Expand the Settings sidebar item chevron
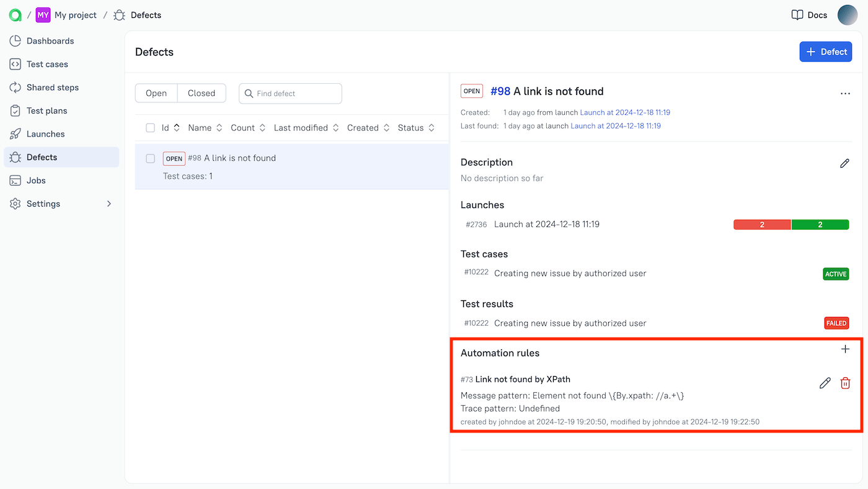The height and width of the screenshot is (489, 868). click(108, 204)
